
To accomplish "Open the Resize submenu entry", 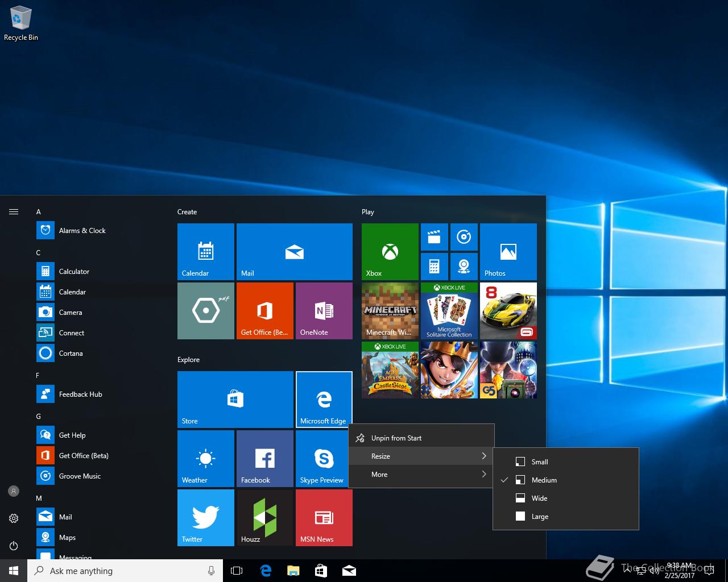I will click(x=421, y=456).
